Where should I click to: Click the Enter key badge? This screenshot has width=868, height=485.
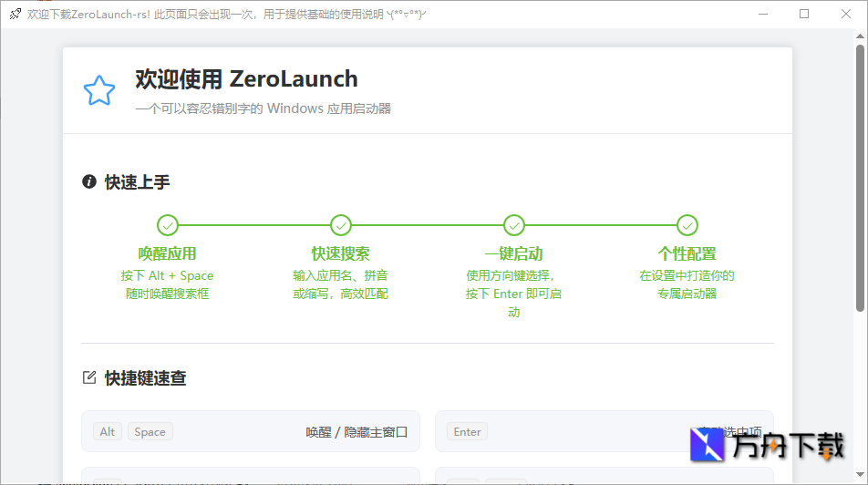[467, 432]
